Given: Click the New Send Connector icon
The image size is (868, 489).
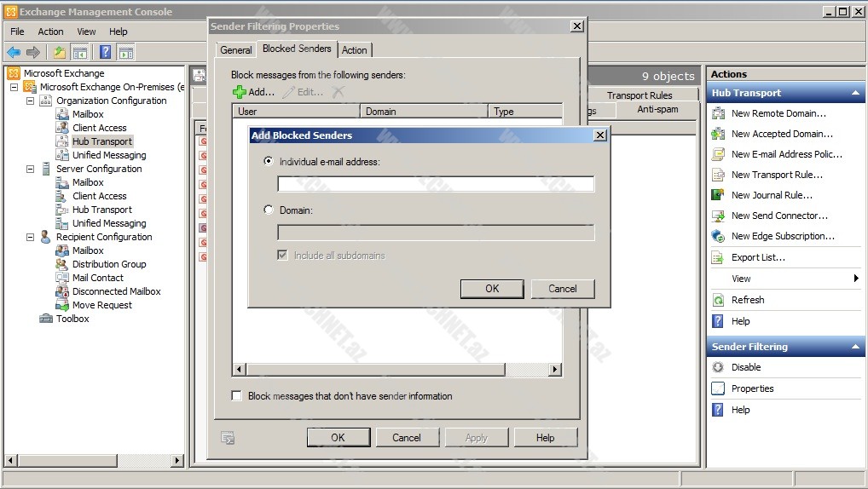Looking at the screenshot, I should coord(717,216).
